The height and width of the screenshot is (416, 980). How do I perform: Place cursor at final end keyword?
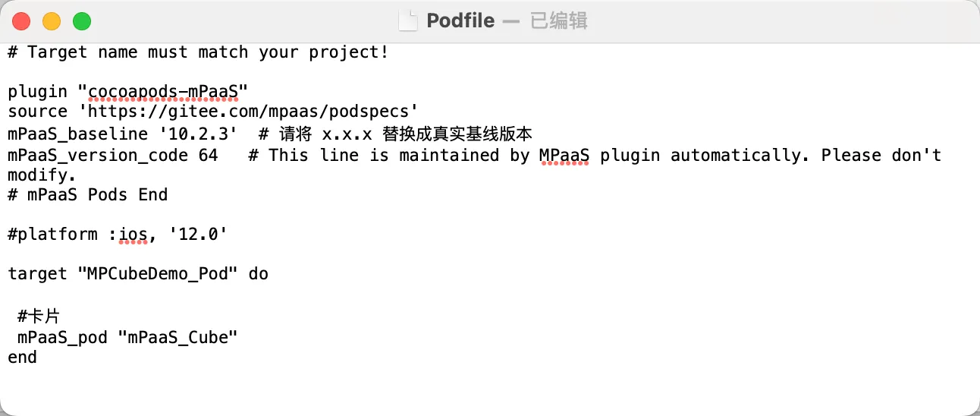click(x=23, y=357)
